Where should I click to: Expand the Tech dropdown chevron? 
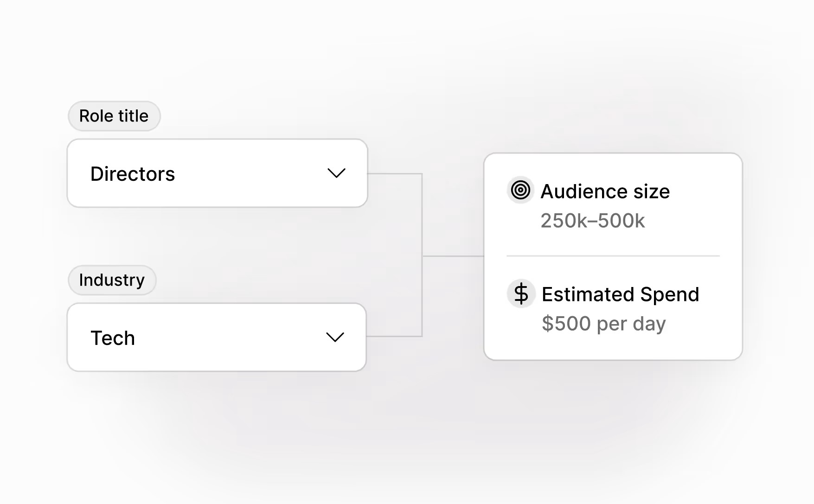pyautogui.click(x=335, y=337)
